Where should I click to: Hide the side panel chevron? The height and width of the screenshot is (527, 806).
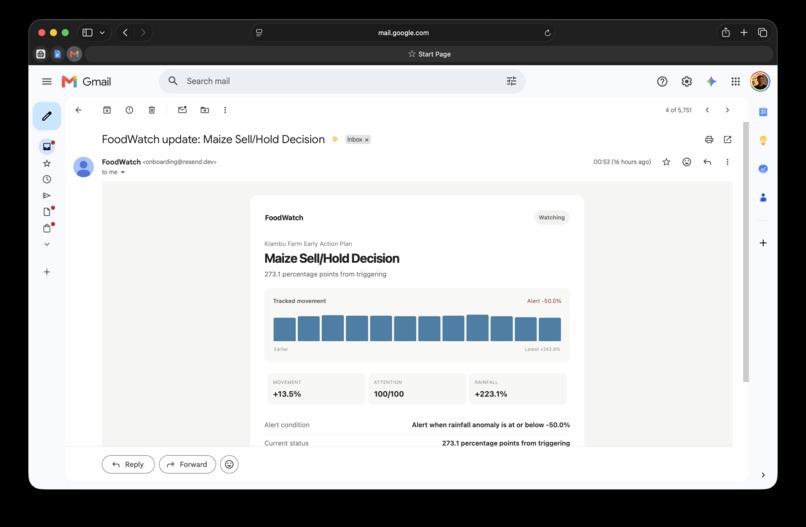pyautogui.click(x=763, y=475)
